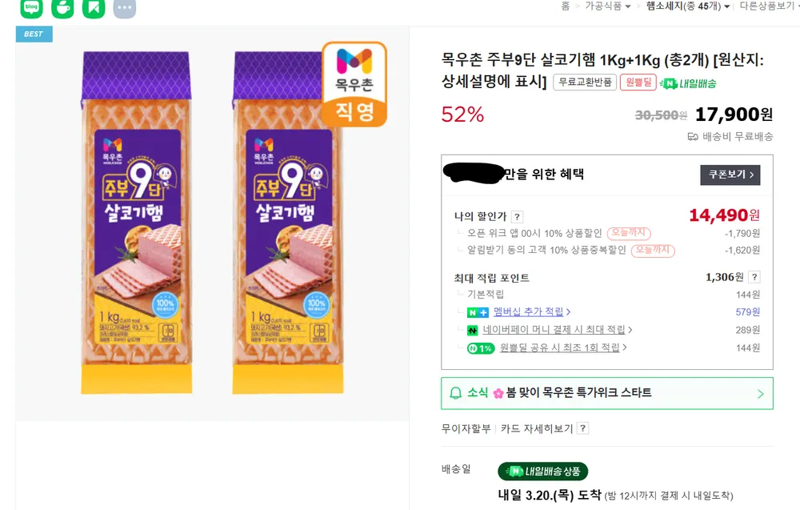
Task: Click the Keep bookmark share icon
Action: (93, 7)
